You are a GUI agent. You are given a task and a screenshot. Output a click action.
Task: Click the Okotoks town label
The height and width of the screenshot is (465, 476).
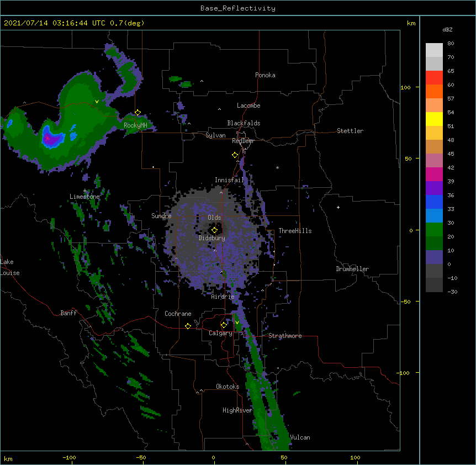[228, 387]
